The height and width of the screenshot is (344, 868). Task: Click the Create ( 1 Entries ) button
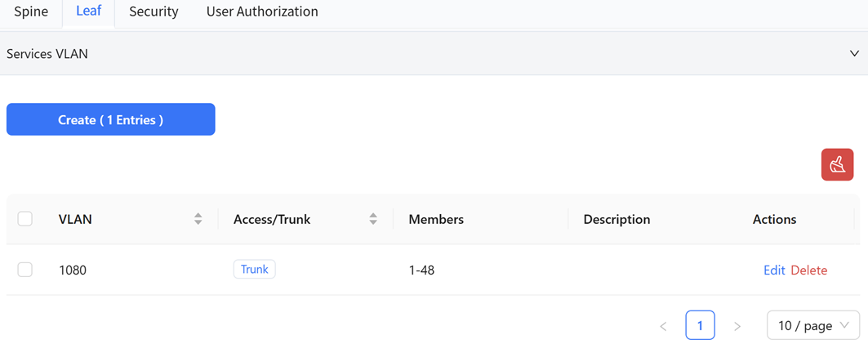click(x=111, y=119)
